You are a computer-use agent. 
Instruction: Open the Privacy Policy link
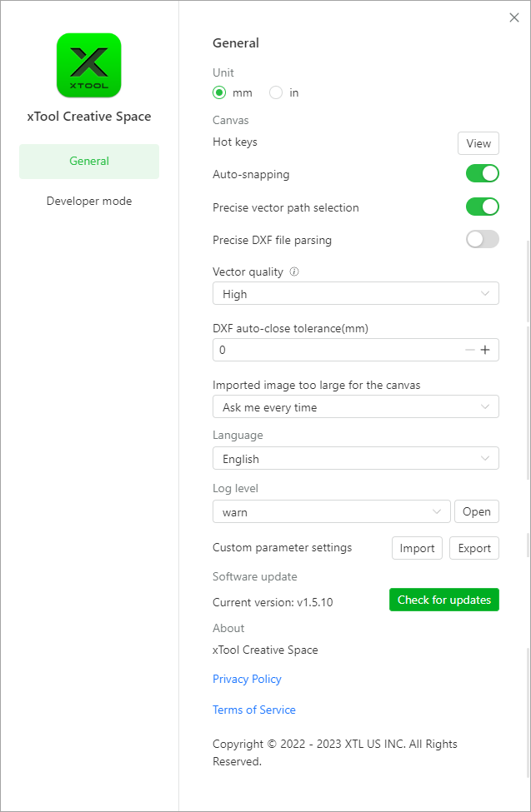click(247, 679)
